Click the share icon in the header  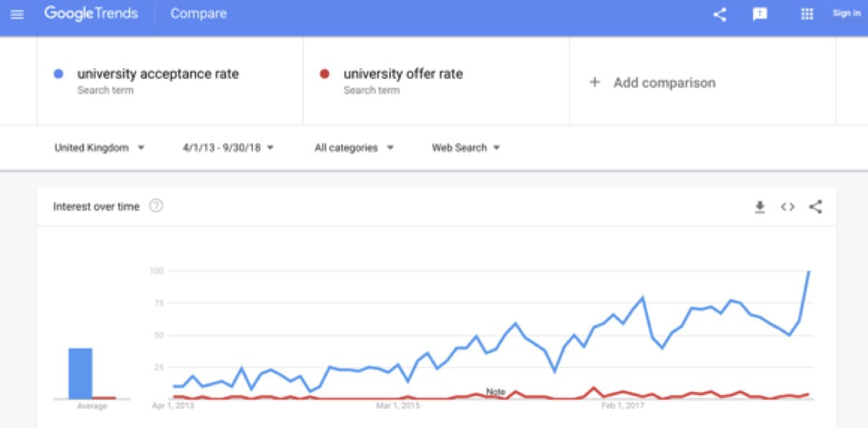point(720,14)
